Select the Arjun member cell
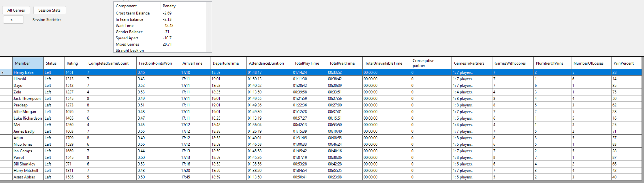 [x=28, y=138]
